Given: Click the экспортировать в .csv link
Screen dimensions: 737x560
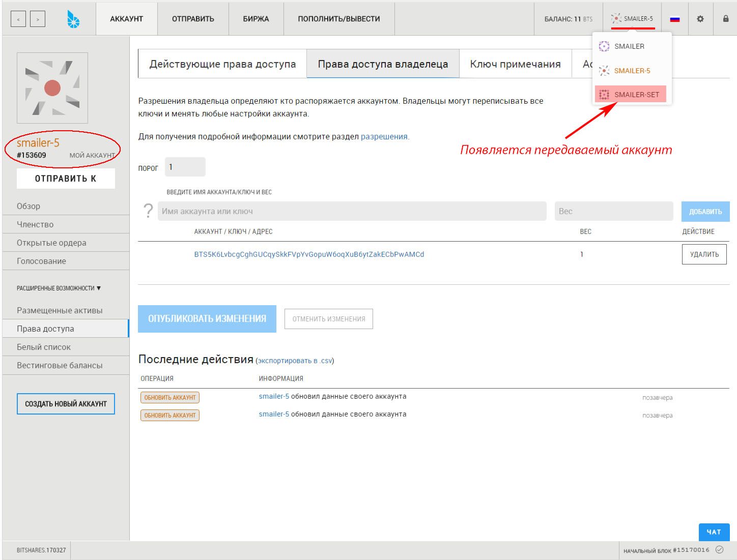Looking at the screenshot, I should pos(295,361).
